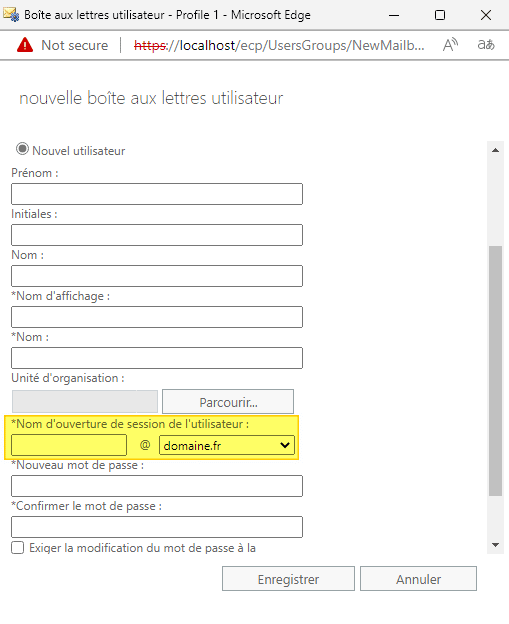Image resolution: width=509 pixels, height=624 pixels.
Task: Click the Translate page icon
Action: pyautogui.click(x=486, y=45)
